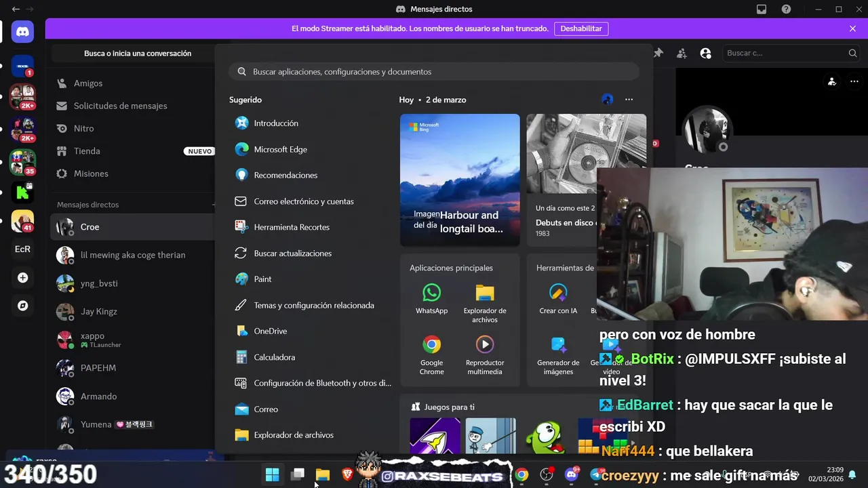Open Amigos in Discord sidebar

click(x=132, y=83)
